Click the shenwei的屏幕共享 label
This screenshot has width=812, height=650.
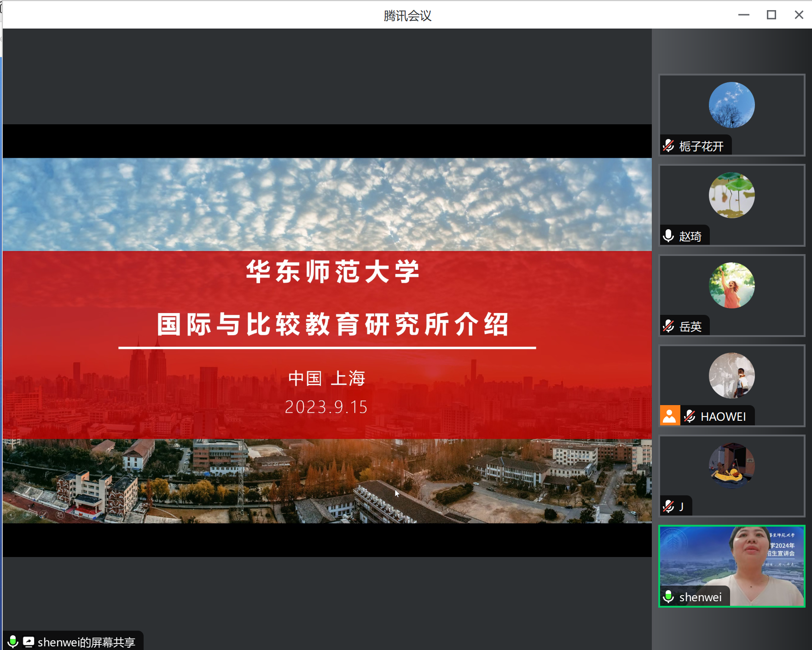(87, 642)
